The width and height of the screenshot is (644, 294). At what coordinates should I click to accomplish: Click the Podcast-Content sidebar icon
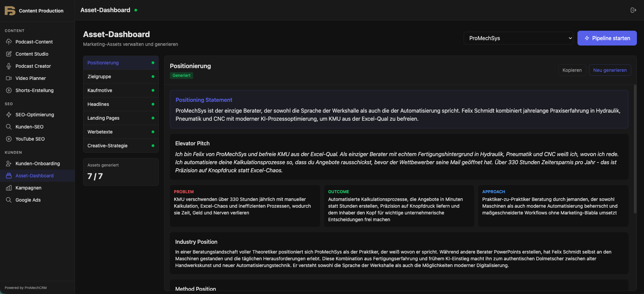[x=9, y=42]
